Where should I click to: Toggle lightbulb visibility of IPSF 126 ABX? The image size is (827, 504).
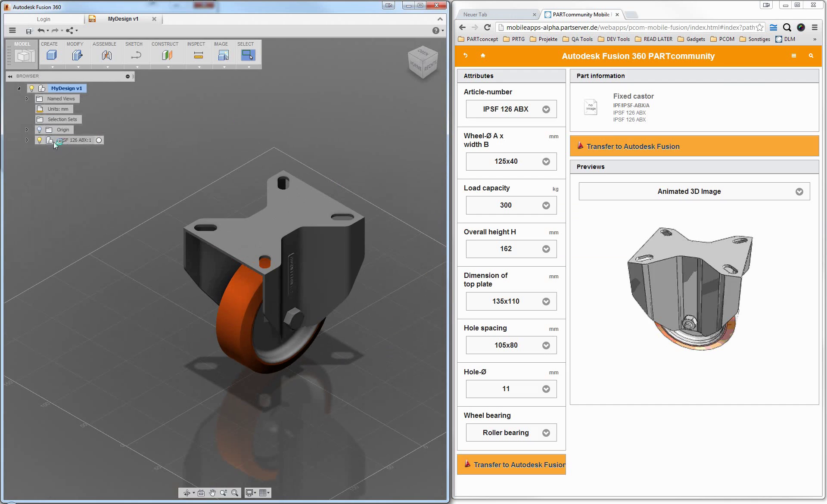click(x=40, y=140)
